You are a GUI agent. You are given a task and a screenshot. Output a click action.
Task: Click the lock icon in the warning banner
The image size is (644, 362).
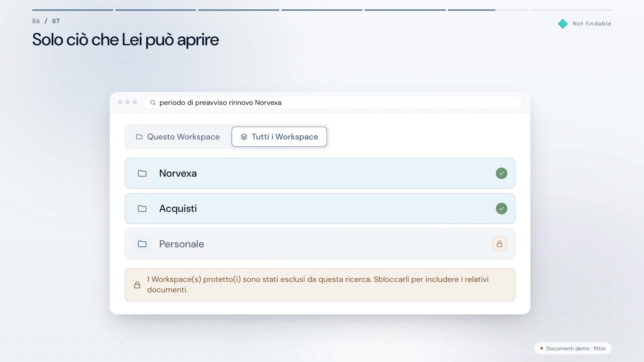[137, 285]
